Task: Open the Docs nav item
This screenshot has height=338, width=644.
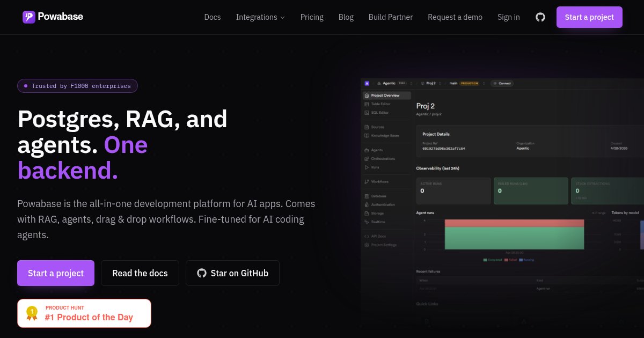Action: click(213, 17)
